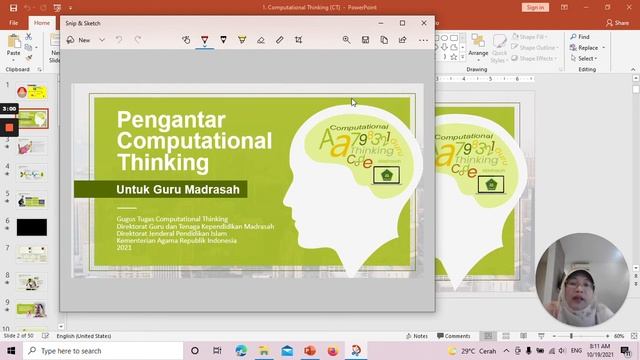Start Slide Show from status bar
The width and height of the screenshot is (640, 360).
(x=541, y=336)
